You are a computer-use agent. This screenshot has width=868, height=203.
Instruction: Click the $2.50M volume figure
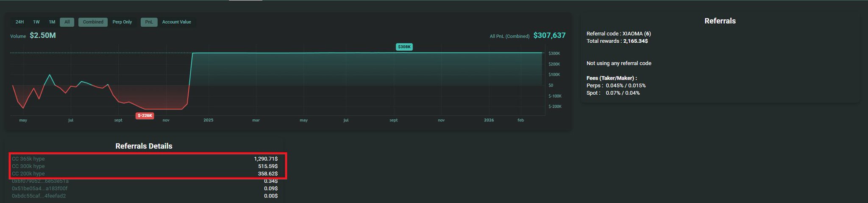43,36
